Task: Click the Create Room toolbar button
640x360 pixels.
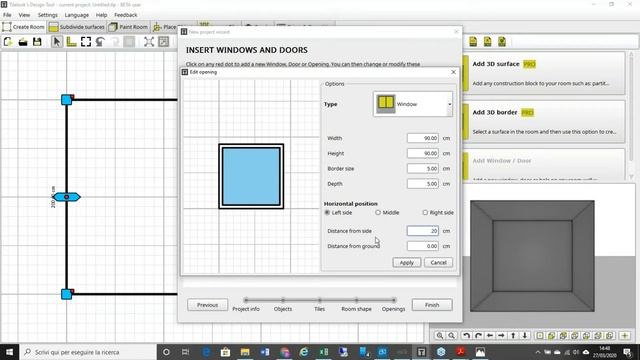Action: pyautogui.click(x=24, y=27)
